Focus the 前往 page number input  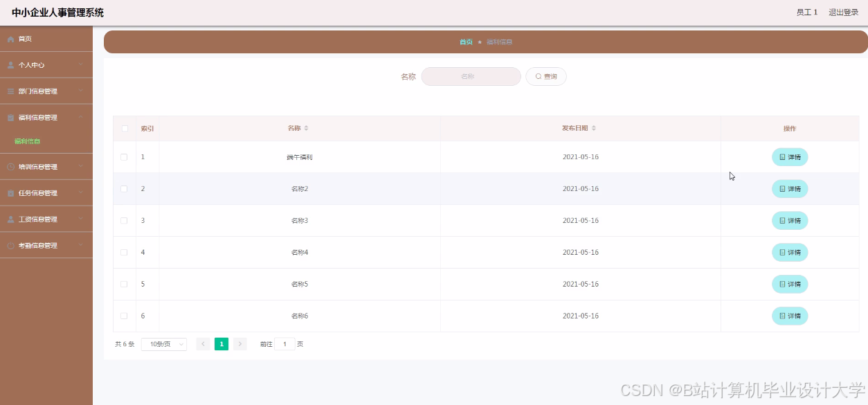(x=284, y=344)
